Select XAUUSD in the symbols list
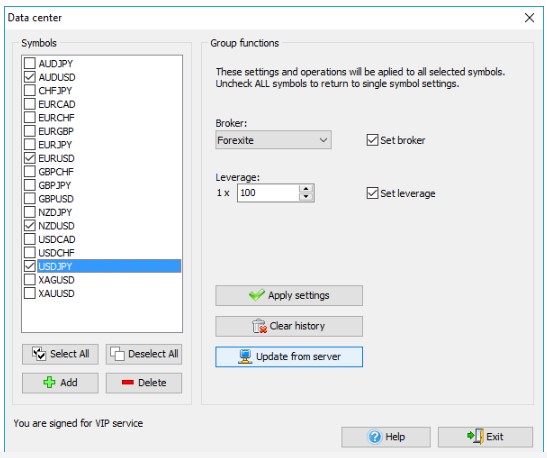 57,293
